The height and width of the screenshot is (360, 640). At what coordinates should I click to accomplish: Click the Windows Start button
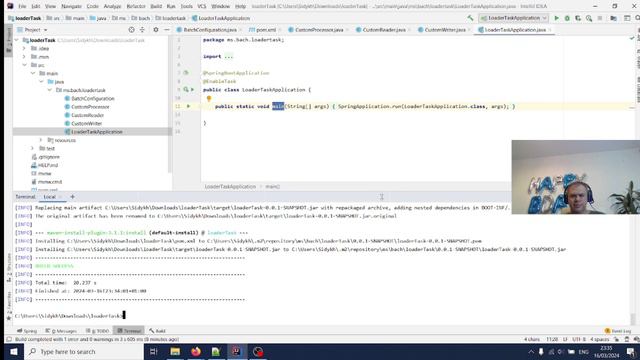point(13,351)
